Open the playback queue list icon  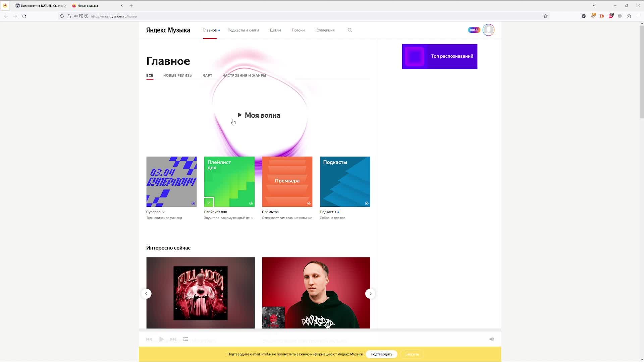(x=185, y=339)
